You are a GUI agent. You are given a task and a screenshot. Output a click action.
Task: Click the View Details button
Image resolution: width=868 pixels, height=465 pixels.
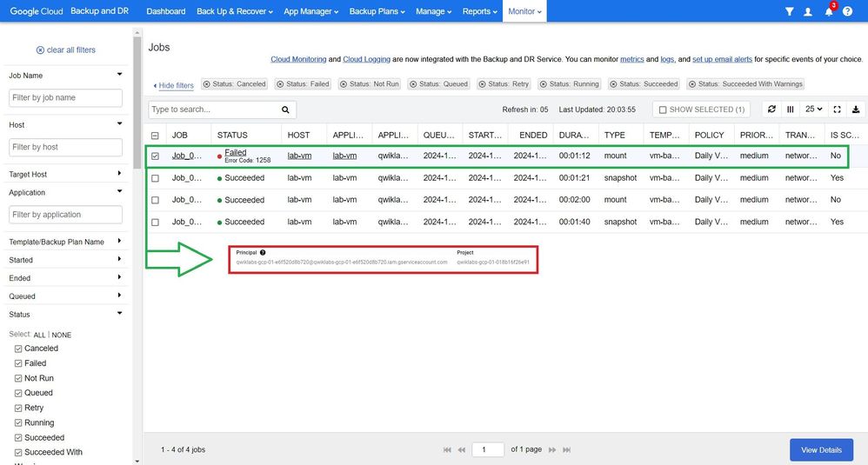[822, 450]
